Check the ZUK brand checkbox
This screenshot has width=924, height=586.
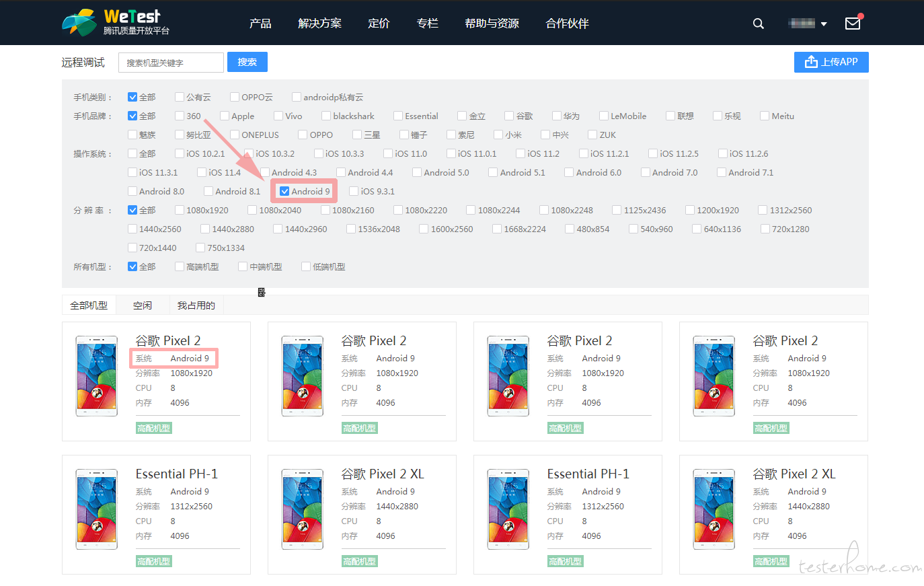click(592, 135)
